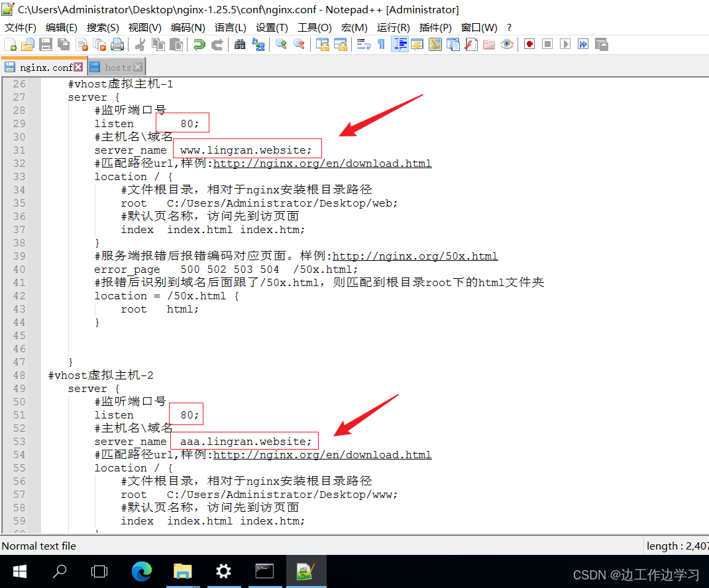This screenshot has height=588, width=709.
Task: Open the 运行(R) menu
Action: tap(394, 28)
